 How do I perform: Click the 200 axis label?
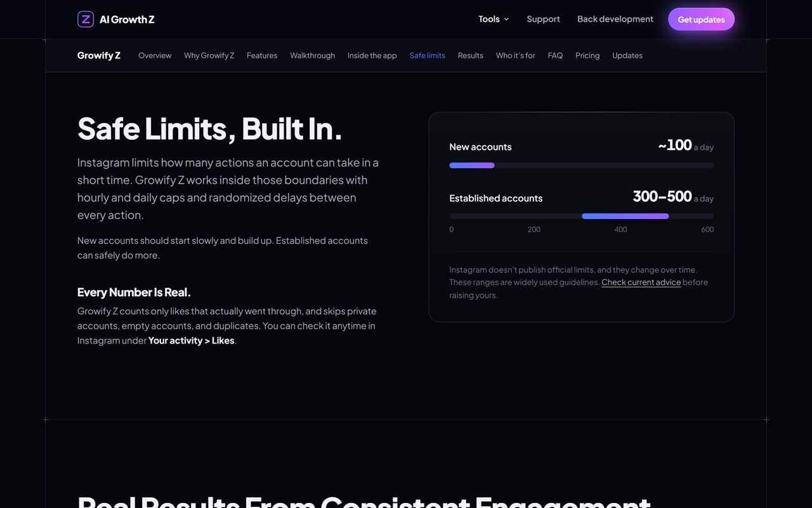[x=534, y=229]
